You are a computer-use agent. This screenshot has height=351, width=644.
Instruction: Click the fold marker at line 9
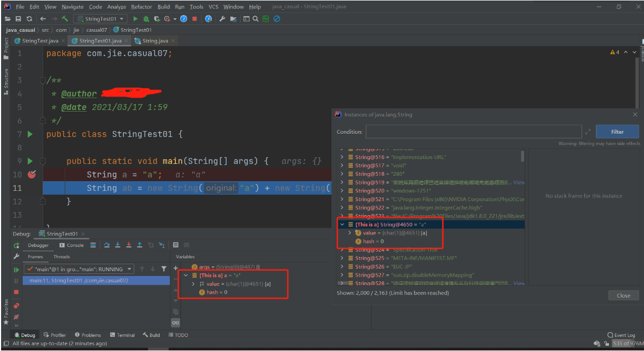pos(43,161)
